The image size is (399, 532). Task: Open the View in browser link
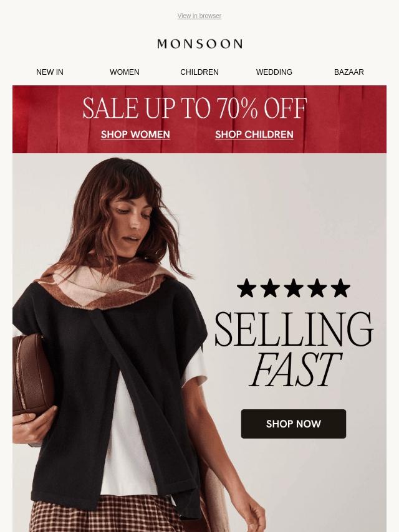click(x=199, y=16)
